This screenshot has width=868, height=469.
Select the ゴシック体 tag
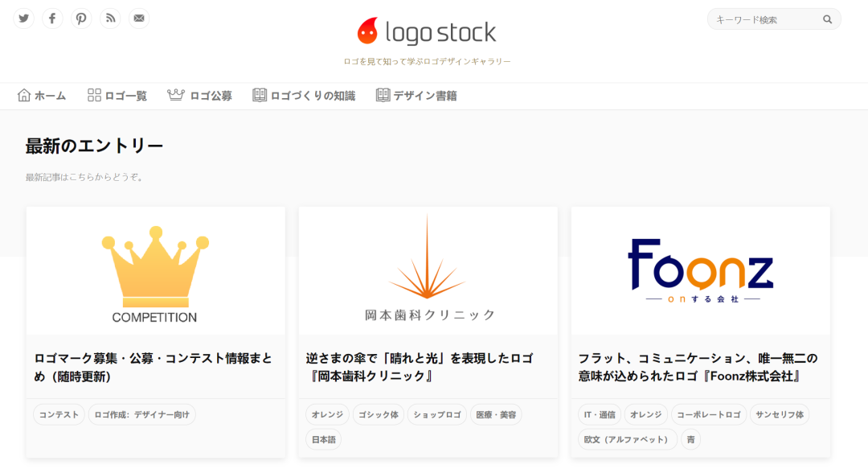click(378, 415)
